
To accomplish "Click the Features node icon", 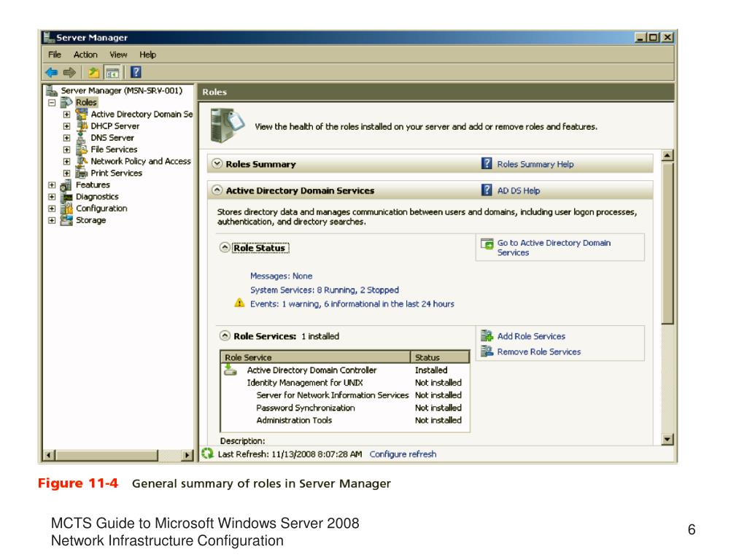I will 66,184.
